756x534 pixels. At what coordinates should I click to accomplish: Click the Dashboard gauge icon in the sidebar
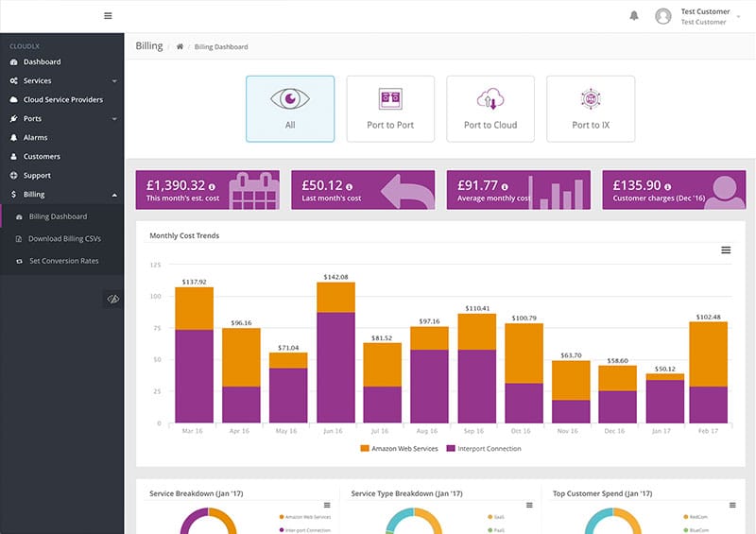pos(13,62)
